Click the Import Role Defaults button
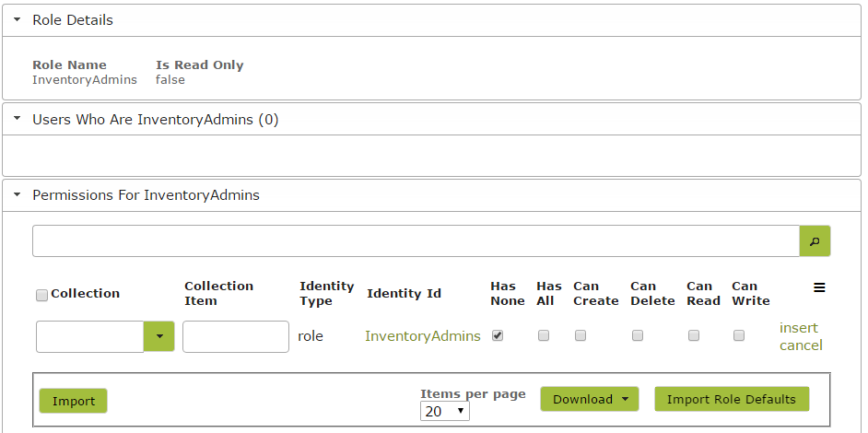 click(732, 399)
